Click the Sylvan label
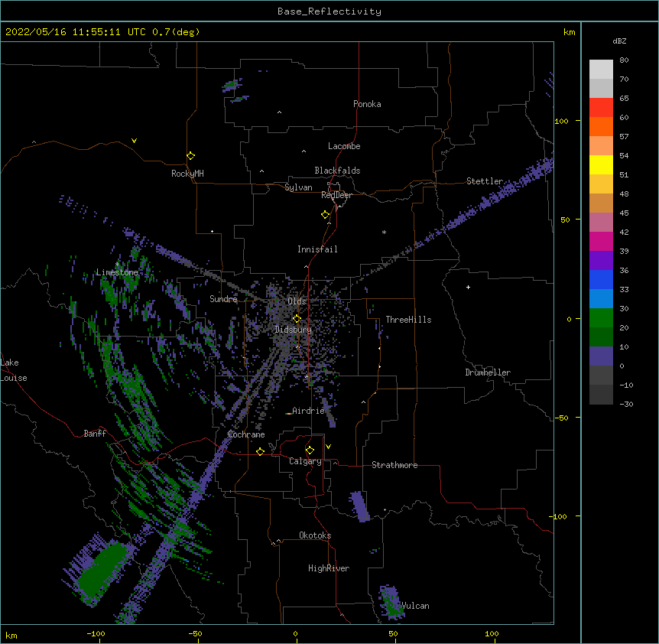659x644 pixels. tap(298, 187)
